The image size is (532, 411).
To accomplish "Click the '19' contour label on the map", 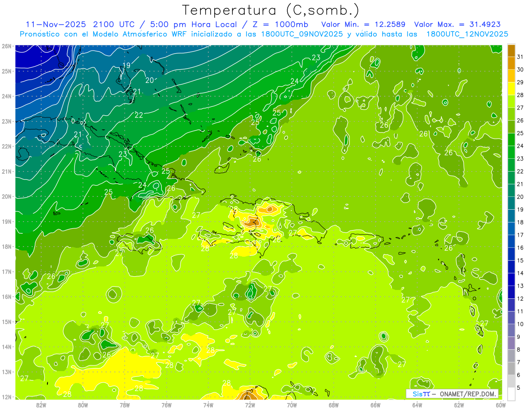I will (x=126, y=65).
